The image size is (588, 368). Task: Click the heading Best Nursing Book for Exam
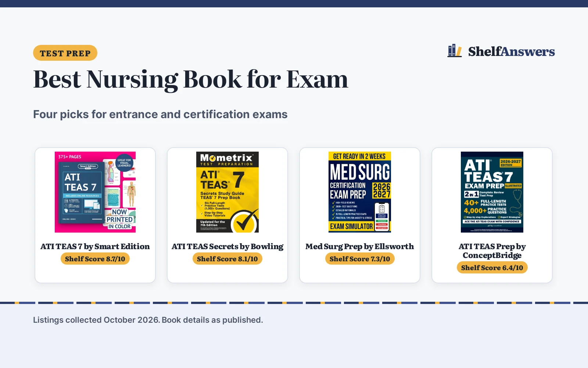point(191,79)
